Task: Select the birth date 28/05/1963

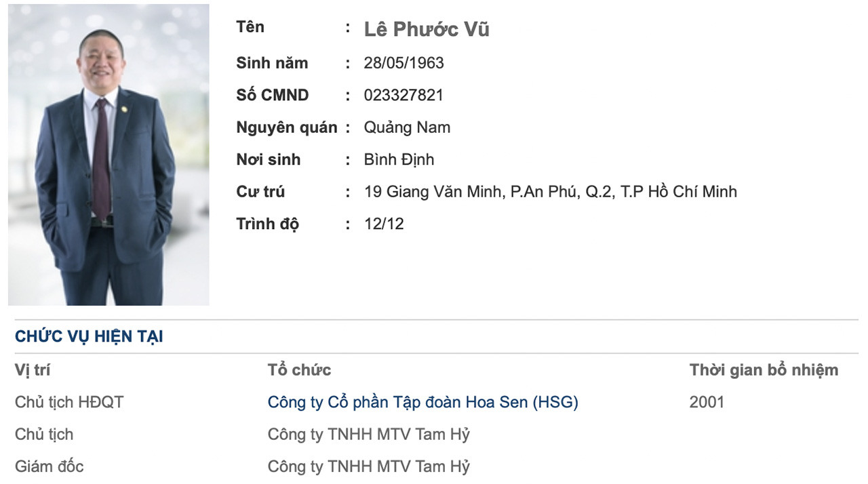Action: pyautogui.click(x=403, y=63)
